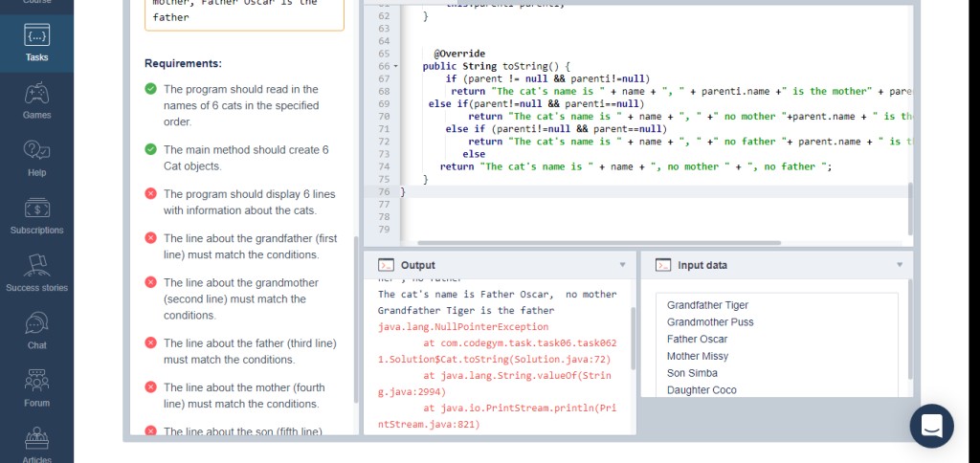Select 'Mother Missy' in input data
This screenshot has width=980, height=463.
coord(698,356)
